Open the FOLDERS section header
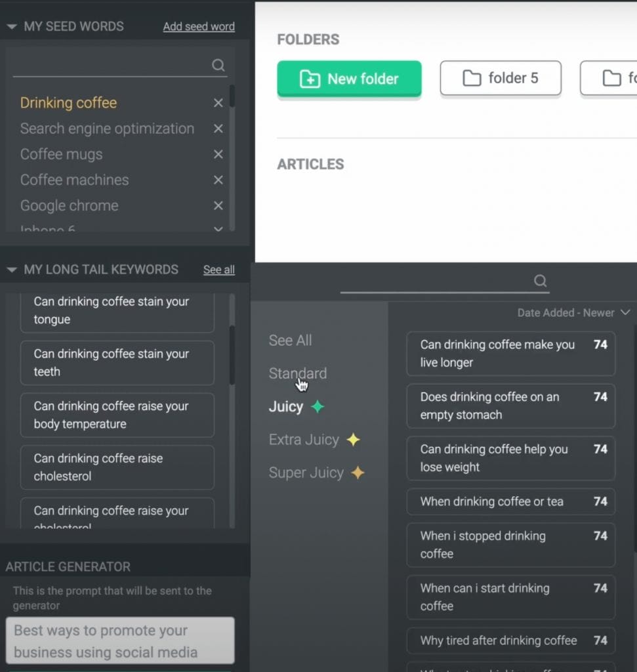 (x=308, y=39)
